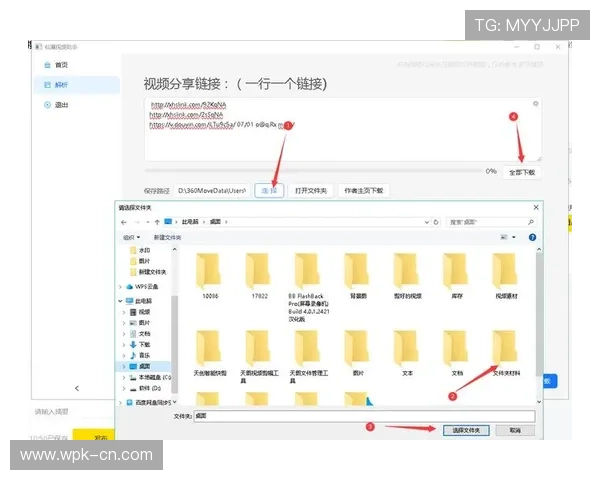Select the 文件夹材料 folder
This screenshot has height=480, width=600.
coord(506,353)
